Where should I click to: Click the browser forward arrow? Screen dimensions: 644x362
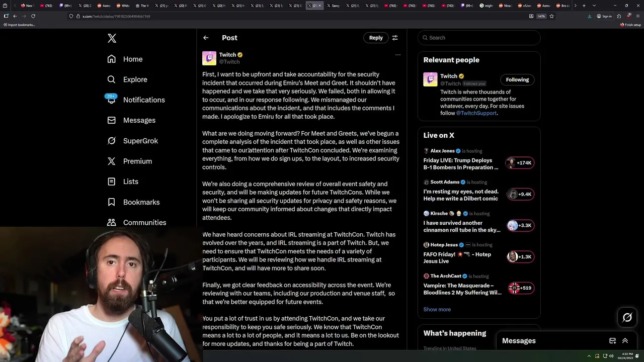(x=24, y=16)
